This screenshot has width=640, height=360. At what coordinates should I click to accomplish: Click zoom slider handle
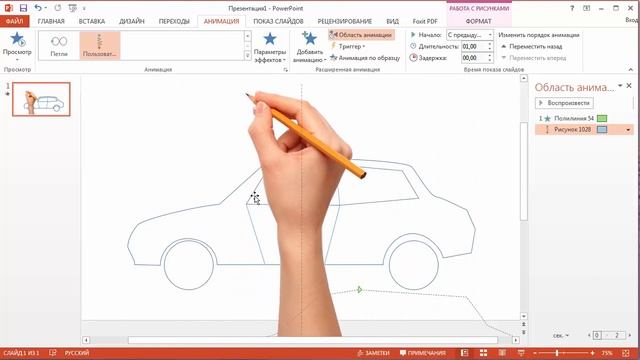point(557,353)
